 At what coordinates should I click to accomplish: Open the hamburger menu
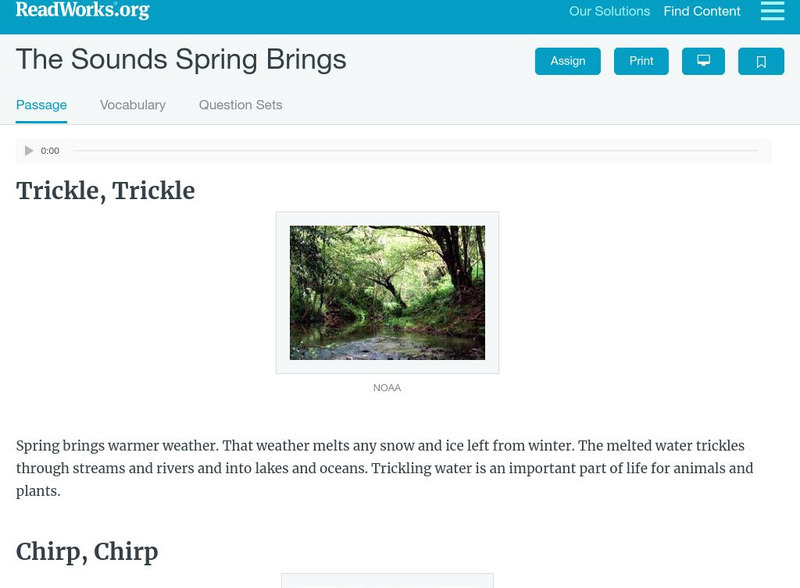(x=772, y=11)
